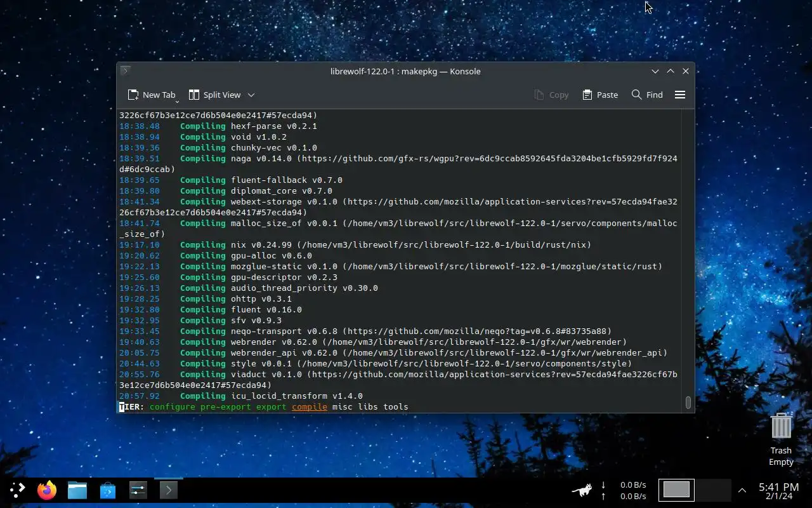This screenshot has width=812, height=508.
Task: Switch to the first virtual desktop
Action: pyautogui.click(x=676, y=490)
